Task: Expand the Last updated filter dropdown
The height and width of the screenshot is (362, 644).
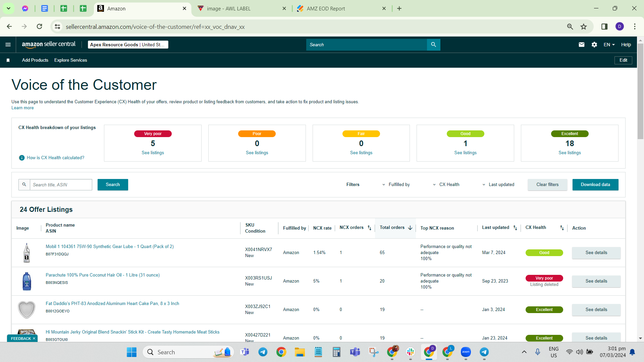Action: click(498, 185)
